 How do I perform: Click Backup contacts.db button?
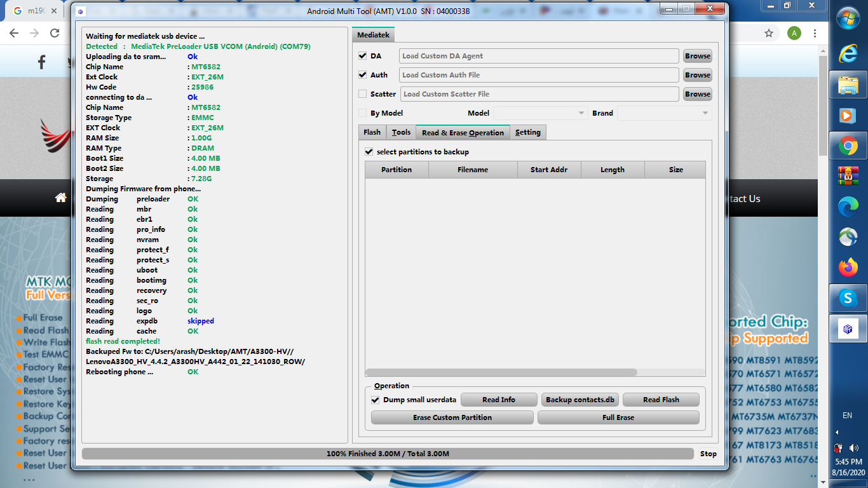coord(580,400)
